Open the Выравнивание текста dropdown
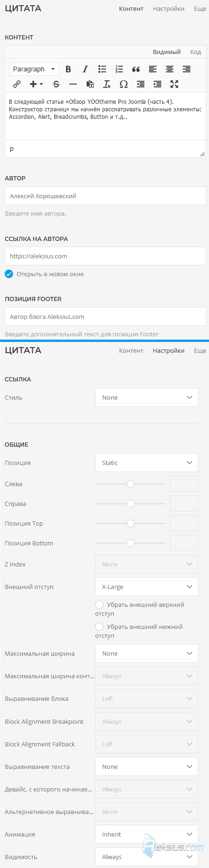 pos(147,767)
